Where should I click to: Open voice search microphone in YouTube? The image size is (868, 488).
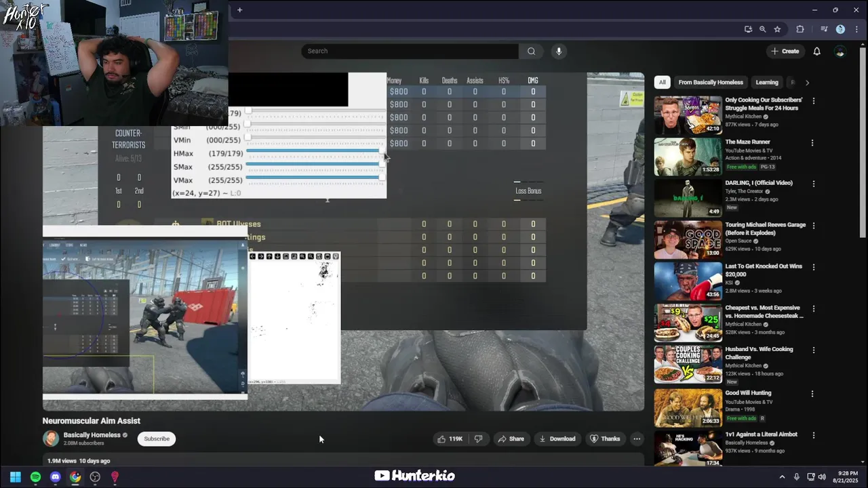(x=559, y=51)
